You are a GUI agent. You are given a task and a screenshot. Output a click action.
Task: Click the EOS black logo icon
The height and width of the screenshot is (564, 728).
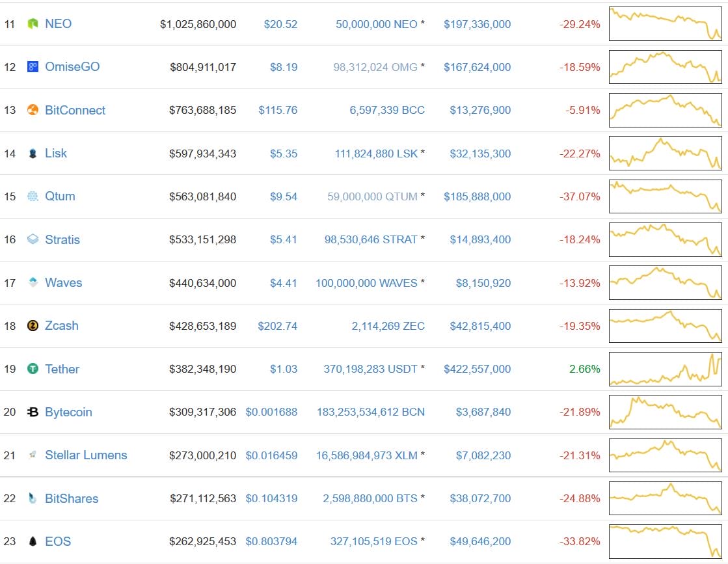(33, 541)
